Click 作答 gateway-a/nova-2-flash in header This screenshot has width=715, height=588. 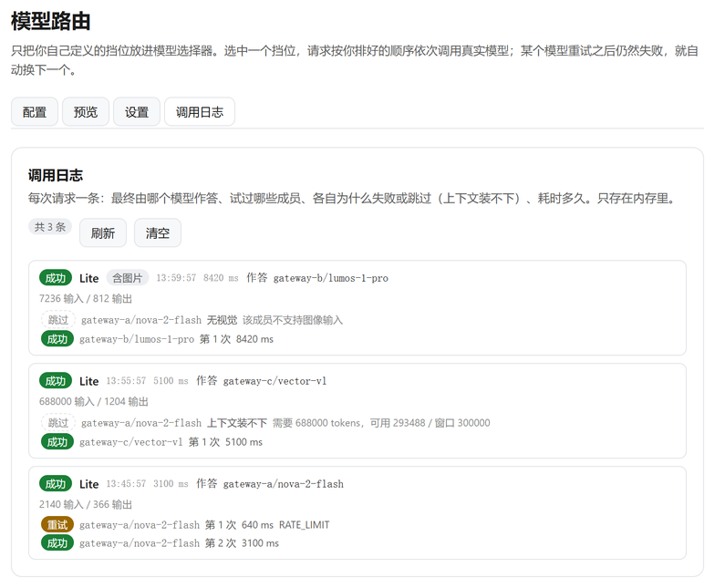click(x=270, y=483)
